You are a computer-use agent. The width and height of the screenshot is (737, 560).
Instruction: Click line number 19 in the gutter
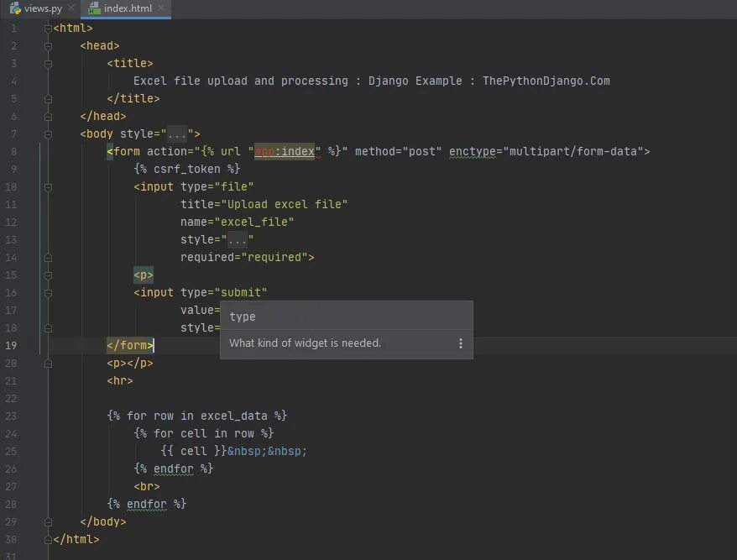click(11, 346)
